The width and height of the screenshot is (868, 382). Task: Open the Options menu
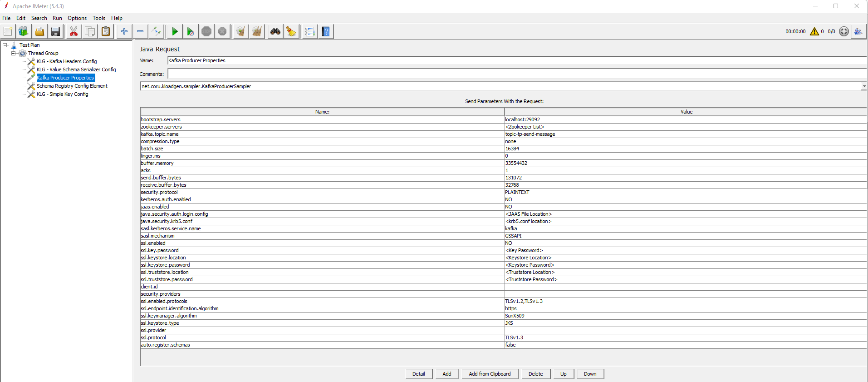77,18
